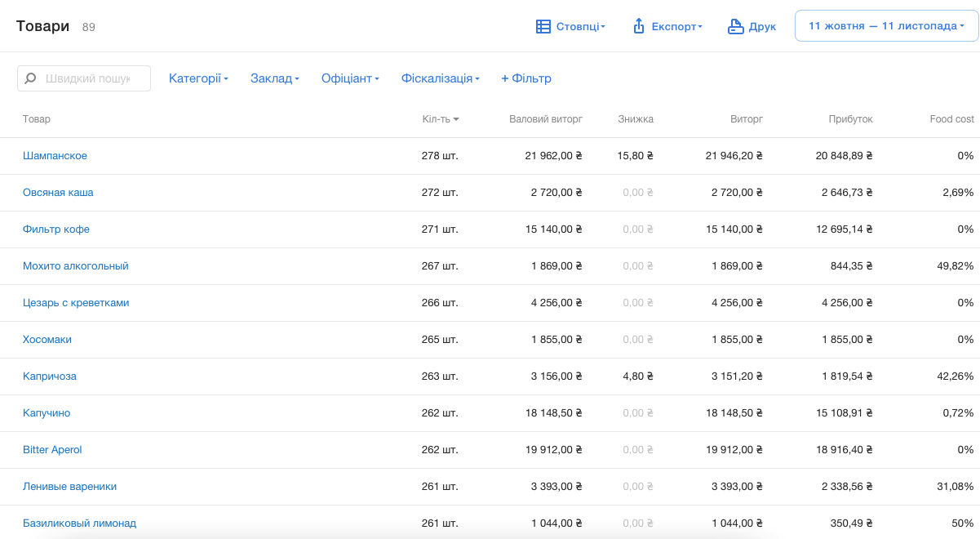This screenshot has height=539, width=980.
Task: Open the Овсяная каша product link
Action: click(x=58, y=193)
